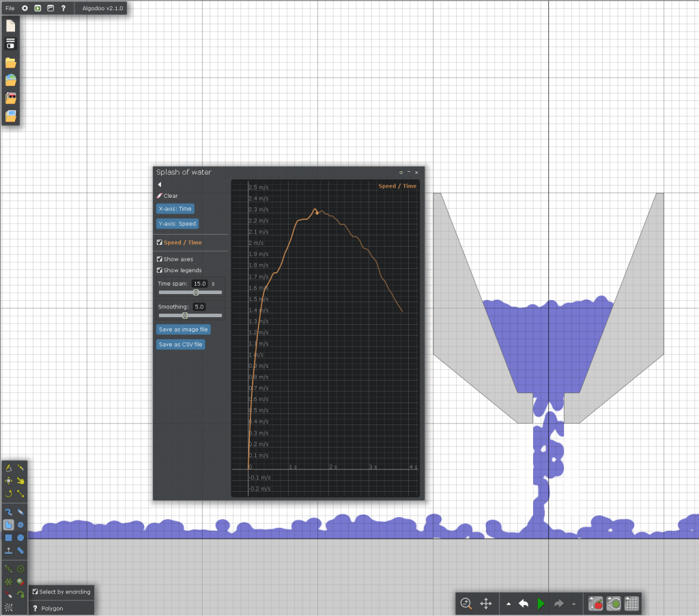
Task: Open the X-axis: Time selector
Action: click(175, 209)
